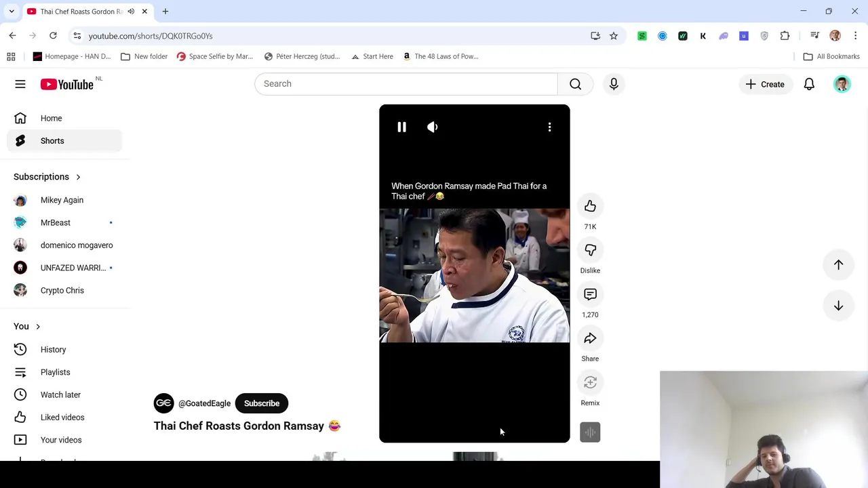
Task: Open History in the sidebar
Action: coord(65,350)
